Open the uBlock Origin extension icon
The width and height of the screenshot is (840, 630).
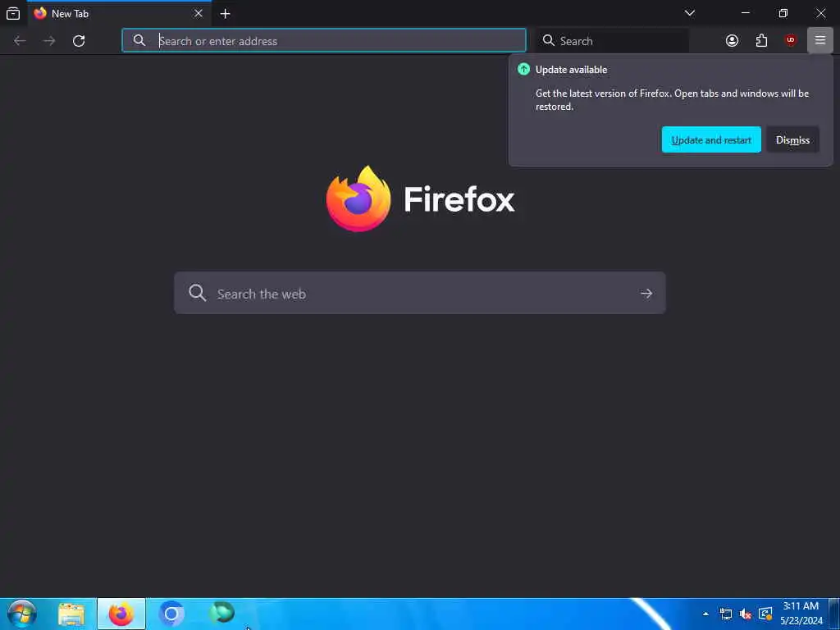(x=791, y=40)
